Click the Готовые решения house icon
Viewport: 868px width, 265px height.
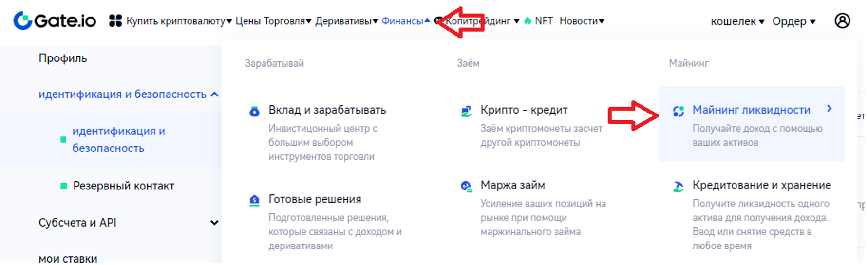coord(254,201)
